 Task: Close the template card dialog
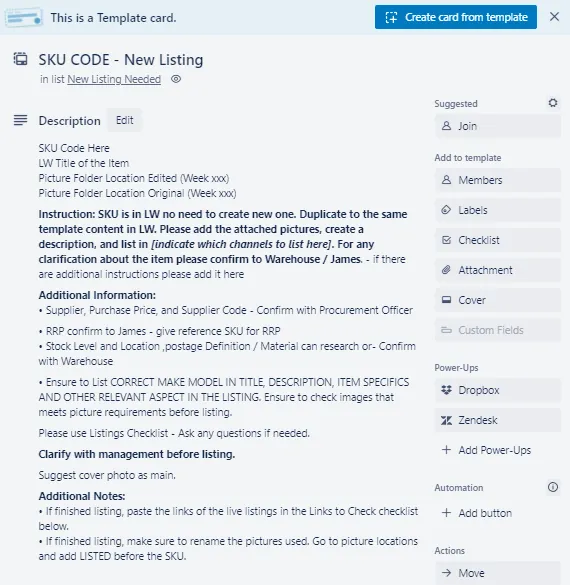click(554, 17)
